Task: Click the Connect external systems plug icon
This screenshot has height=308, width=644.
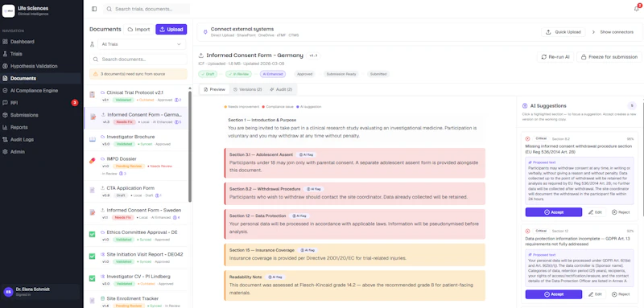Action: [205, 31]
